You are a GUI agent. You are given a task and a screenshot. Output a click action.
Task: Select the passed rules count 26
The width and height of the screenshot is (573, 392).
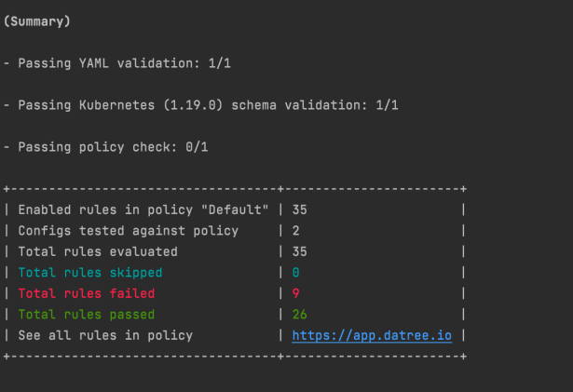coord(299,315)
